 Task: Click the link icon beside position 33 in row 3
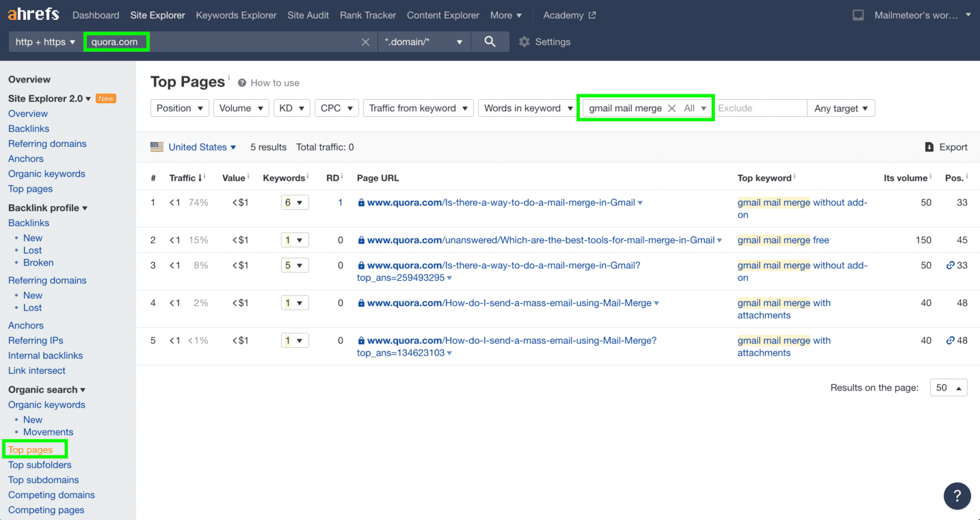pos(950,265)
